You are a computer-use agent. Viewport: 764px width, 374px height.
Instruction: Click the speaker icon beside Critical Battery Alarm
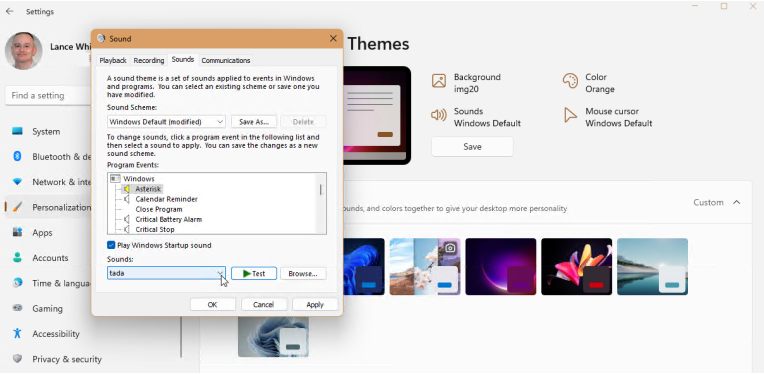point(127,219)
